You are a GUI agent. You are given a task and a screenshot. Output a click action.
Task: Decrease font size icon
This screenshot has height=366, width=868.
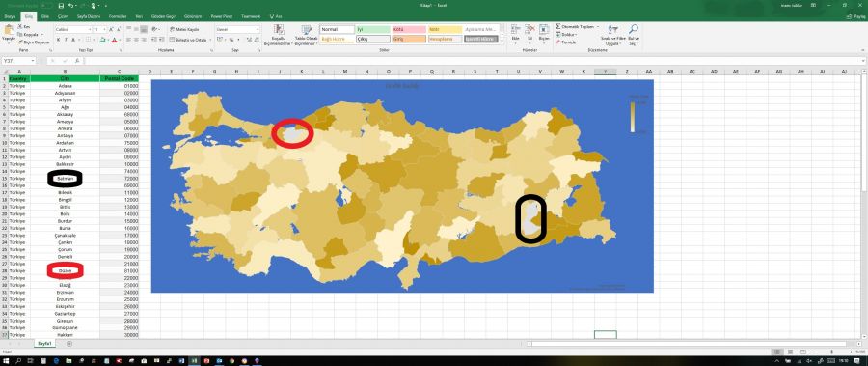tap(119, 29)
